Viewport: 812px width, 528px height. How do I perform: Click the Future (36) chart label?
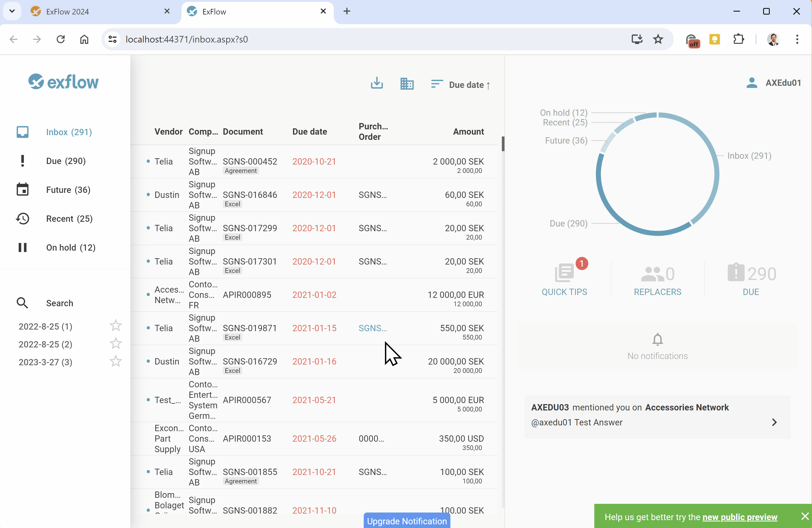tap(566, 140)
